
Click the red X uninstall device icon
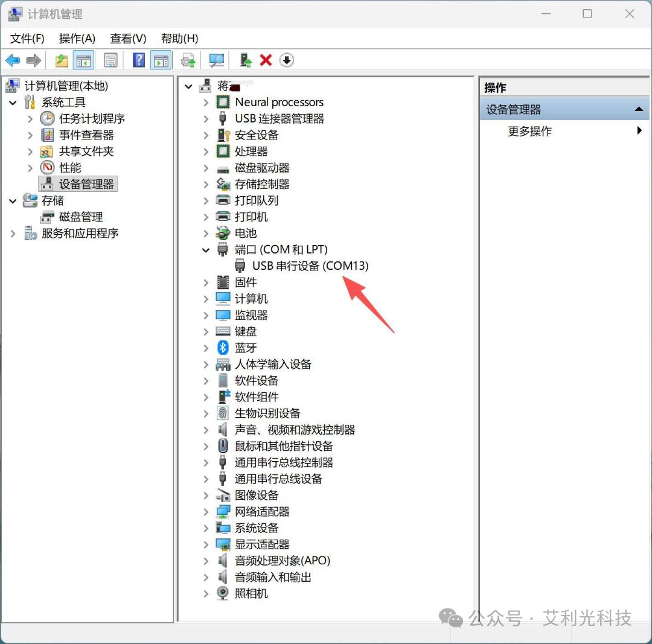[x=266, y=60]
